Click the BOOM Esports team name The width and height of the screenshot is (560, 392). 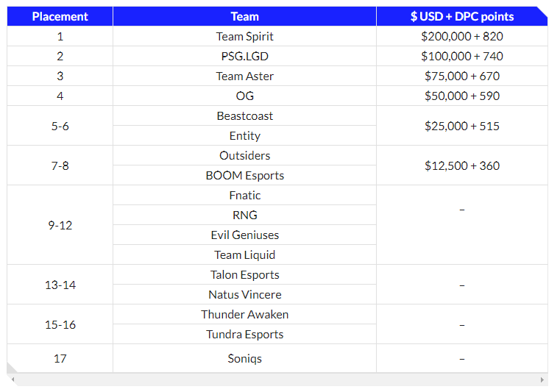point(244,175)
